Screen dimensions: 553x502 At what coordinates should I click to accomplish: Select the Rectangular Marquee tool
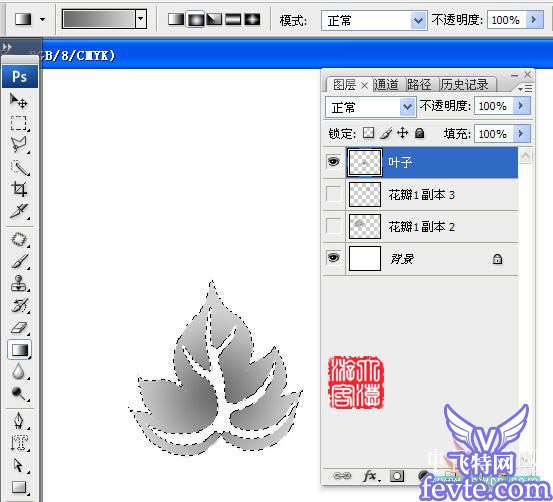(x=18, y=123)
